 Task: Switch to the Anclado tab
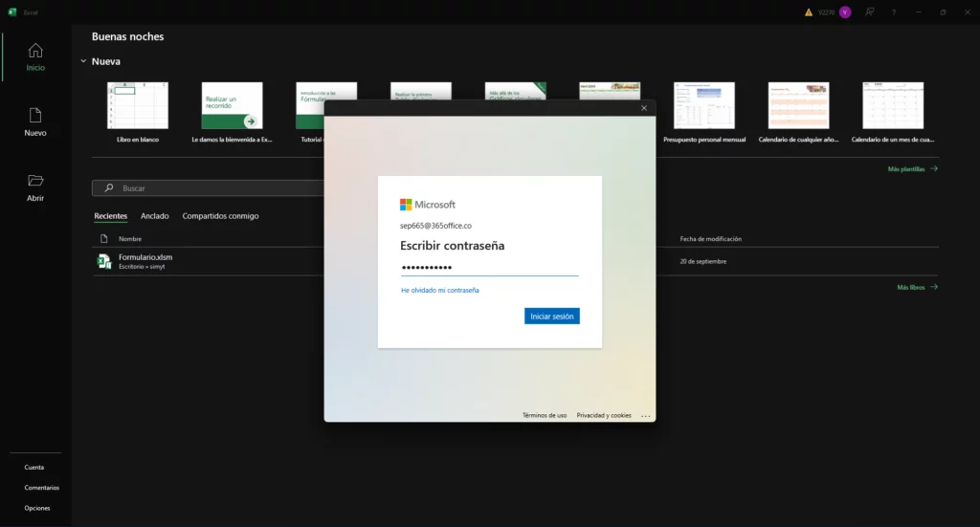coord(155,216)
